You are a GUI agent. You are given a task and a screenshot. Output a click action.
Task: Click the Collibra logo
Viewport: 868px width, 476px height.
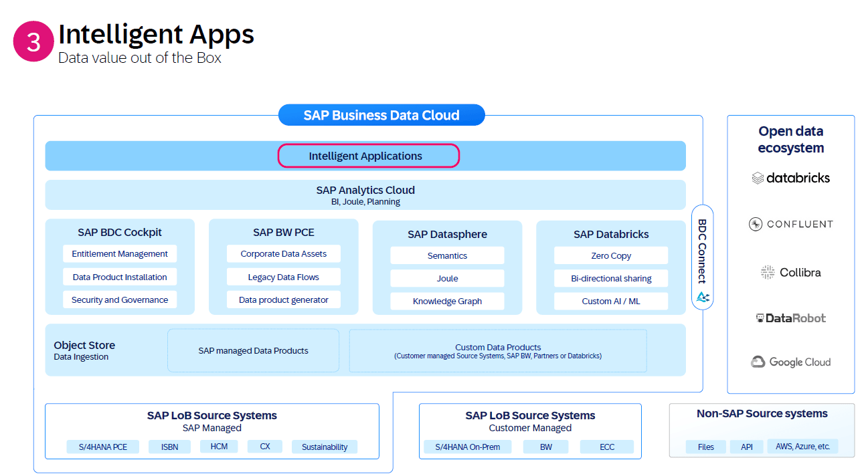coord(791,272)
